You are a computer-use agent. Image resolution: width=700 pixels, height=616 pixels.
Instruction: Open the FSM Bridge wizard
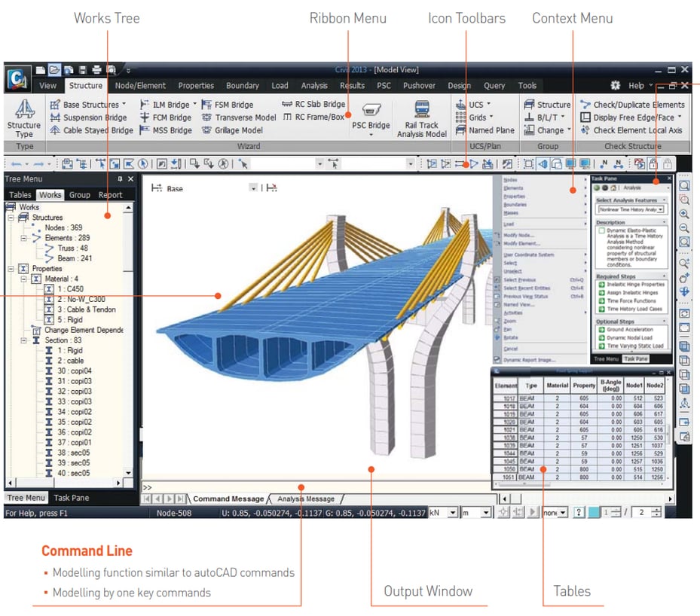228,105
